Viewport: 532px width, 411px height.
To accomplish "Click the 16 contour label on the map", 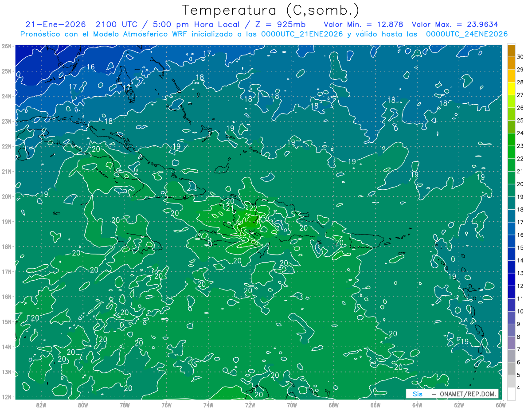I will (x=91, y=67).
